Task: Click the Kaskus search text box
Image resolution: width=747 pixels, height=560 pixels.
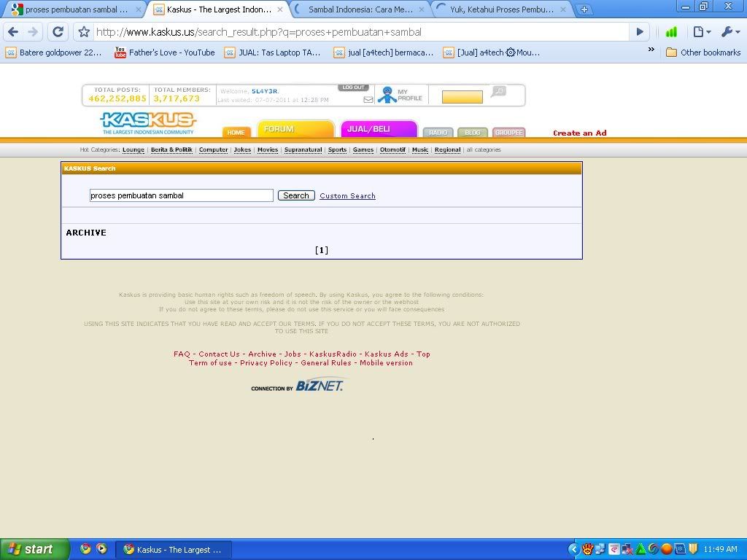Action: (x=182, y=195)
